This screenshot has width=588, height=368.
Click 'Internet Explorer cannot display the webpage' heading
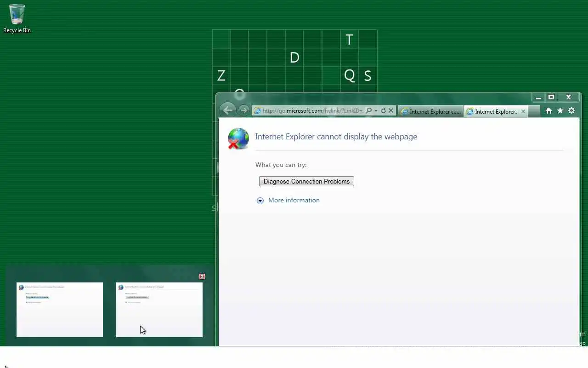336,137
